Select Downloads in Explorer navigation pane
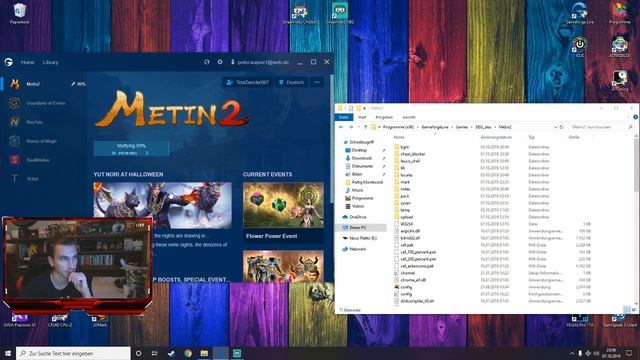The width and height of the screenshot is (640, 360). pyautogui.click(x=361, y=158)
